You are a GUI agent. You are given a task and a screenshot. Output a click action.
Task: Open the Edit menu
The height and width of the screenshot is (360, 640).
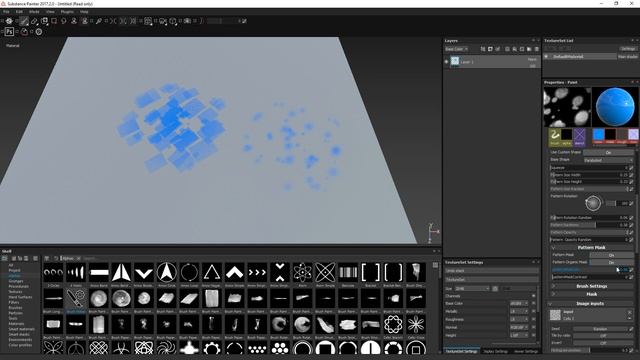click(19, 12)
